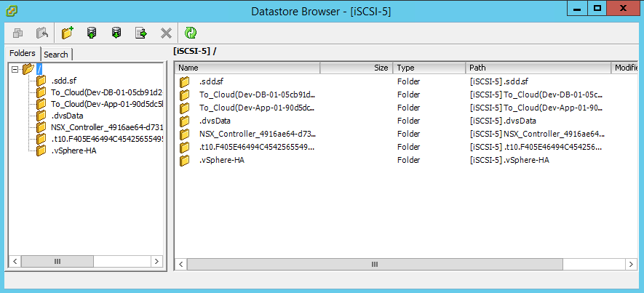Click the new folder toolbar icon

pos(68,33)
